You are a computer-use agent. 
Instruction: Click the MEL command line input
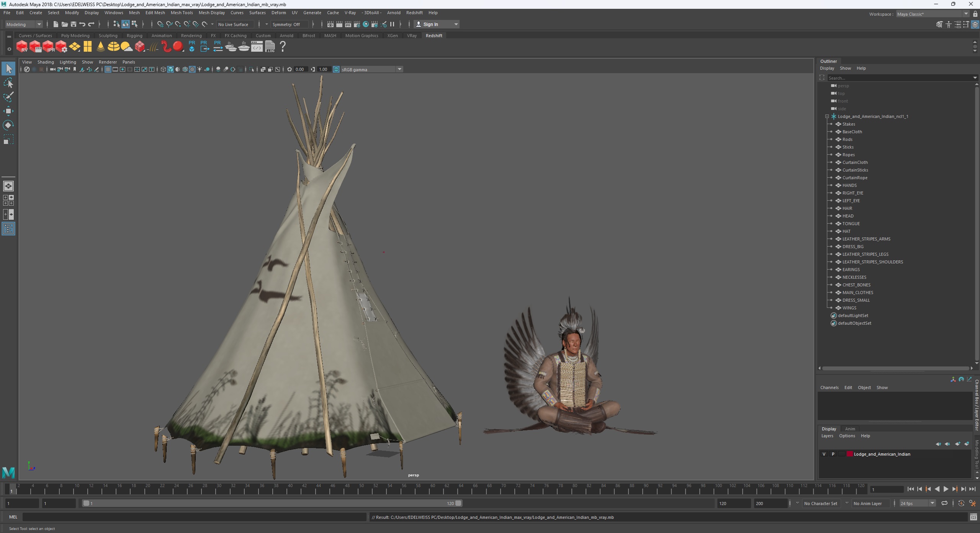point(194,517)
